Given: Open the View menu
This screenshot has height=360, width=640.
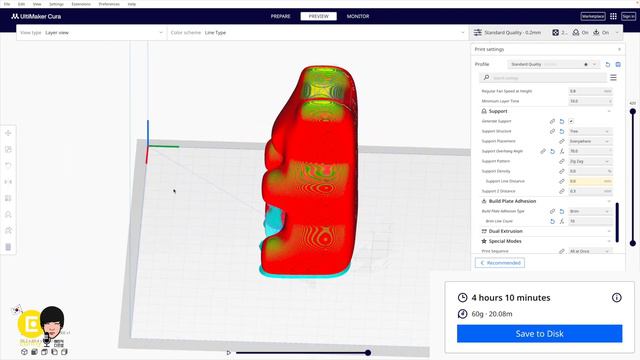Looking at the screenshot, I should coord(37,4).
